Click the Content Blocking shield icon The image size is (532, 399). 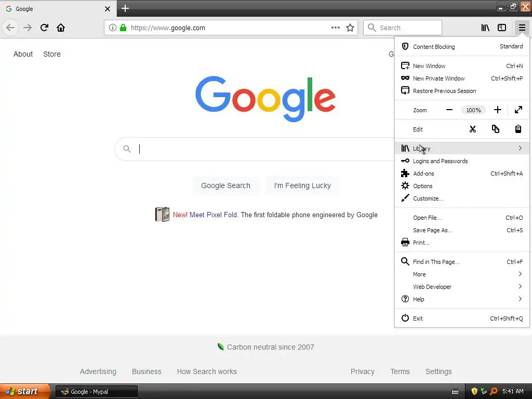point(405,46)
